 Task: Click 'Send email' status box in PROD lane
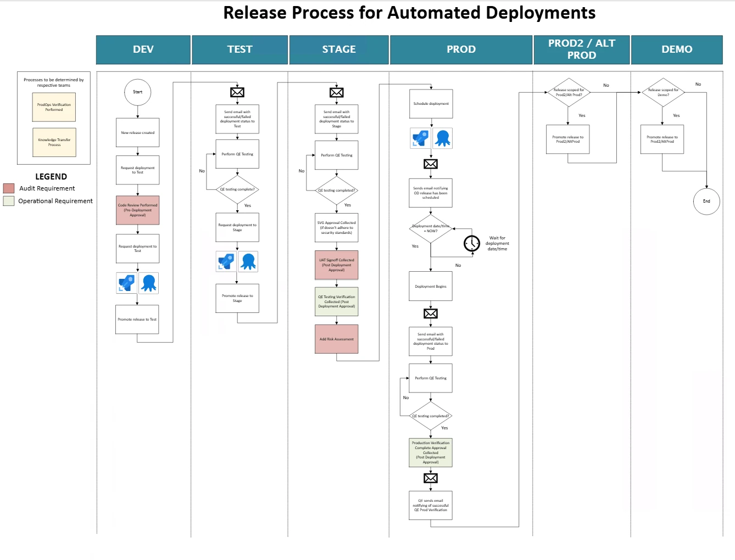coord(431,341)
